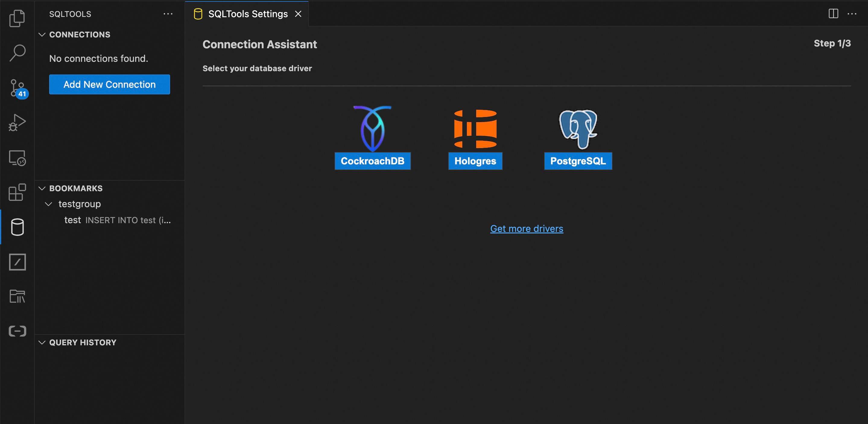Click the Connection Assistant heading
The width and height of the screenshot is (868, 424).
tap(259, 44)
